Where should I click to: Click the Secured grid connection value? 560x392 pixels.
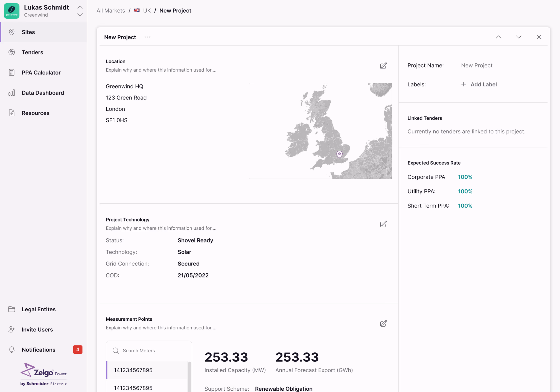pyautogui.click(x=188, y=264)
